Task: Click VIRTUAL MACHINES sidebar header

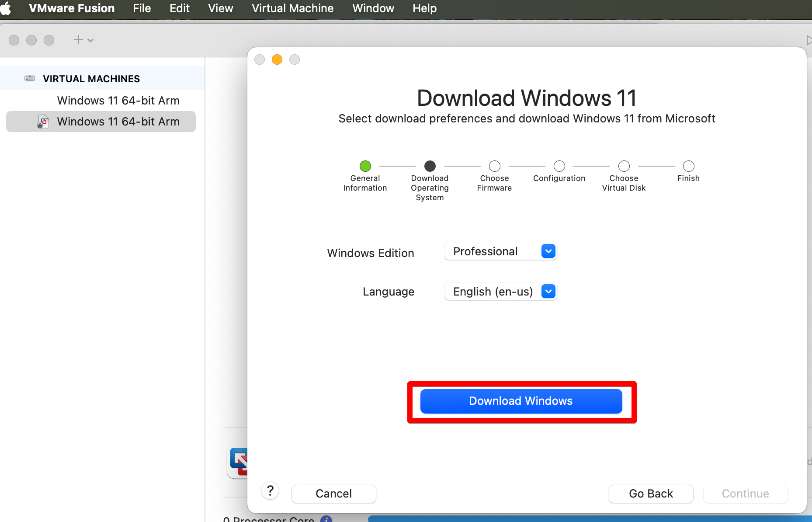Action: coord(91,79)
